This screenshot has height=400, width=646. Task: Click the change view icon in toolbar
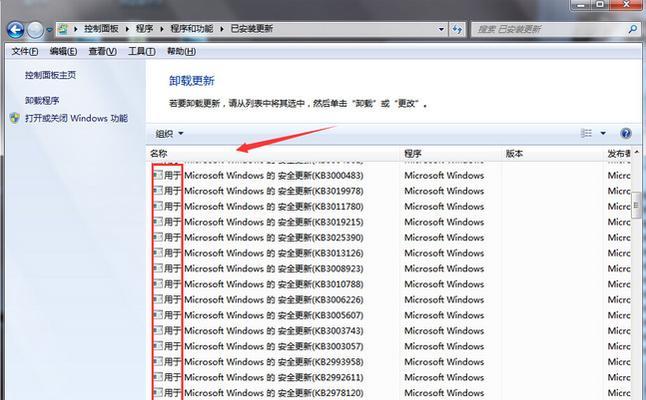tap(586, 133)
